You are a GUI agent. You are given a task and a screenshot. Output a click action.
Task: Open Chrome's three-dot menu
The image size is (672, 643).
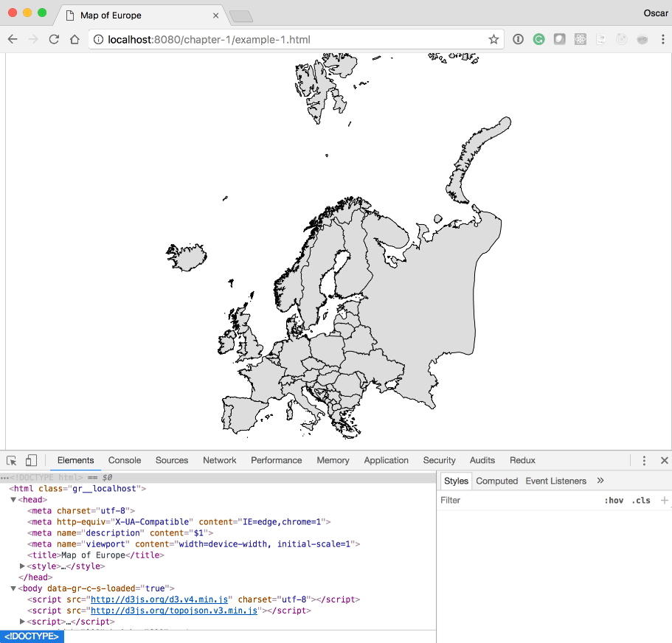click(662, 40)
